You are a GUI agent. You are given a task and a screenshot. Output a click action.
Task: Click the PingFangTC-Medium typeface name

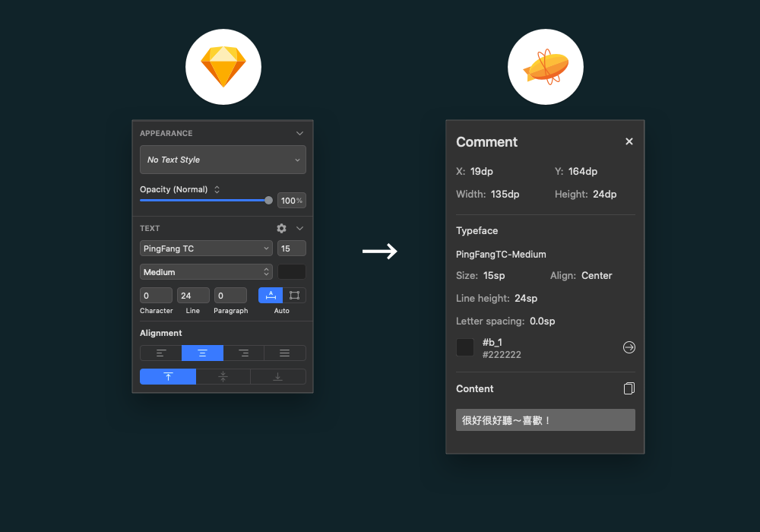click(x=501, y=255)
